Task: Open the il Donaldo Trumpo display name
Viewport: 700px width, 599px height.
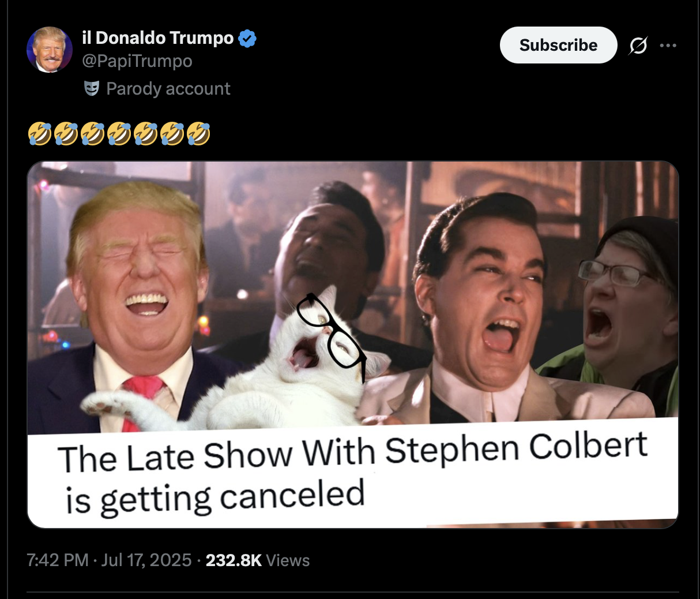Action: coord(158,38)
